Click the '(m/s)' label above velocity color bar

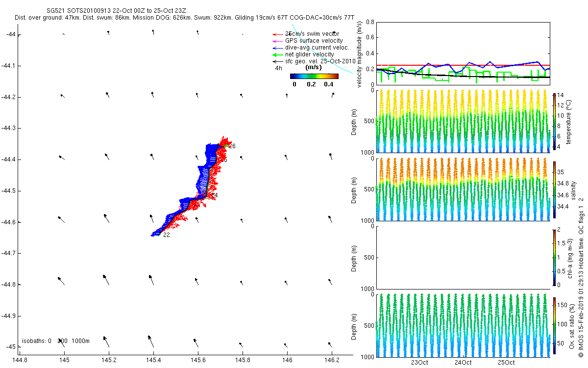[x=313, y=67]
